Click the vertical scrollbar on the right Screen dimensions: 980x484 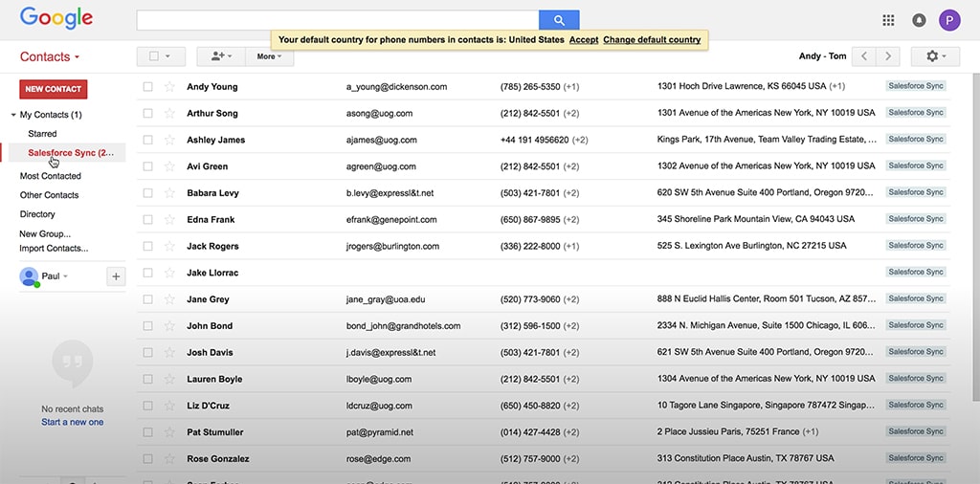[x=976, y=236]
